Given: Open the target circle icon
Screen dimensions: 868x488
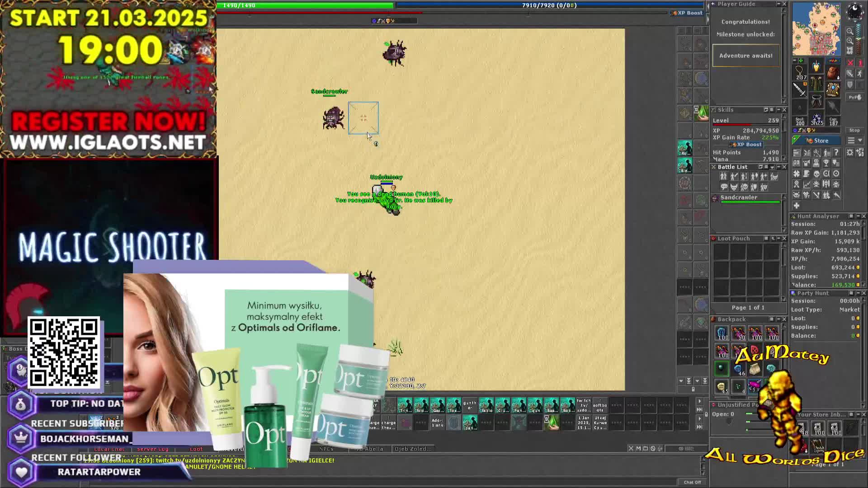Looking at the screenshot, I should [836, 174].
